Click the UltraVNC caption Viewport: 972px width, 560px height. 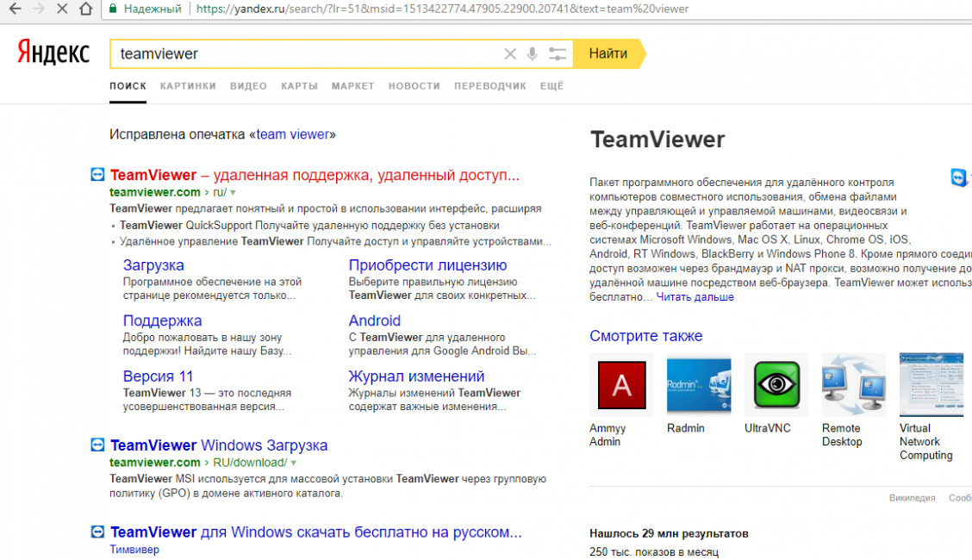(x=768, y=428)
